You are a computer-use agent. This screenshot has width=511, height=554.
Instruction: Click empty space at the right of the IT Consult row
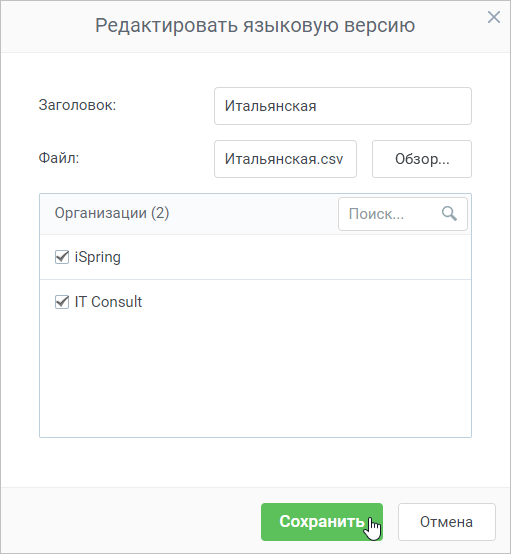click(x=306, y=302)
